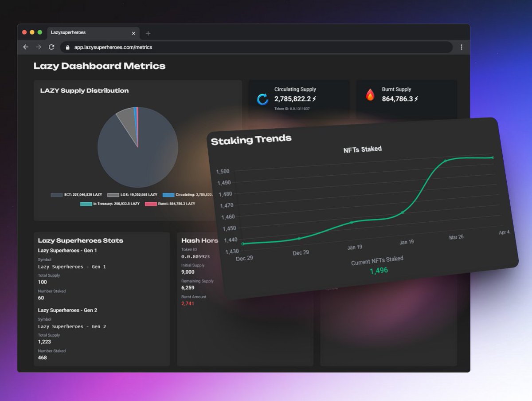Click the Lazy Superheroes Stats heading

tap(81, 240)
